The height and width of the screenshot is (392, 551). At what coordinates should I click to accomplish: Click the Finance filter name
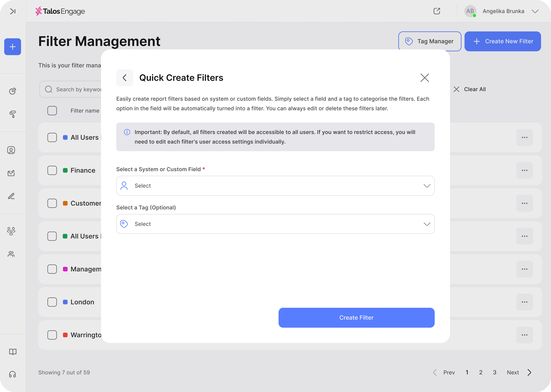(x=83, y=170)
